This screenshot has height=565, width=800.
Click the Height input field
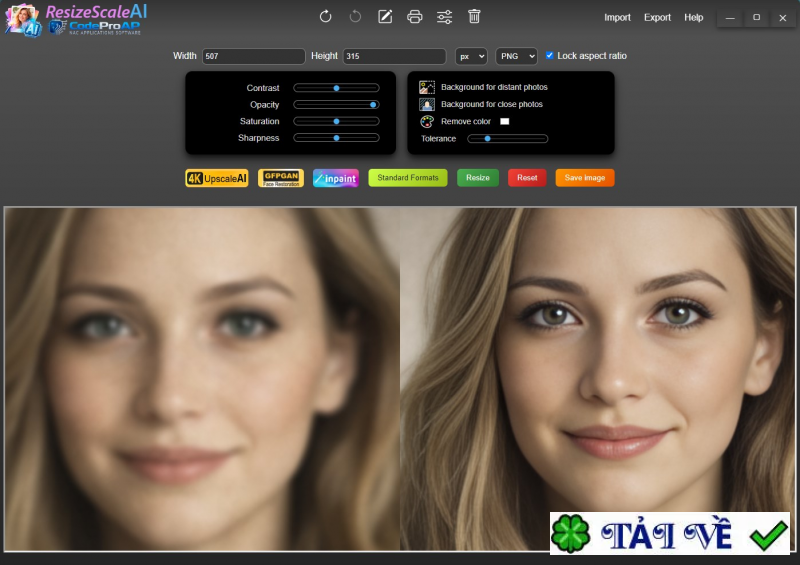[394, 56]
